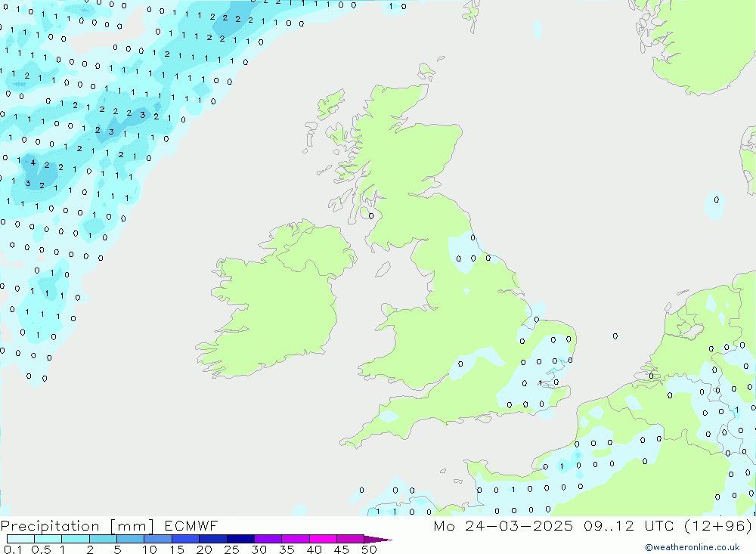The image size is (756, 554).
Task: Click the '50' legend scale label
Action: pos(369,549)
